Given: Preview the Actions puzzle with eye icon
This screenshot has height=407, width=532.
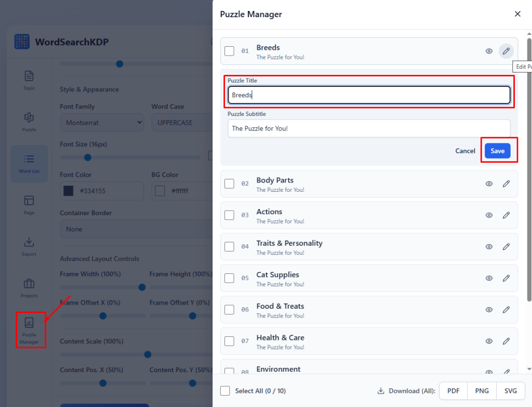Looking at the screenshot, I should point(488,215).
